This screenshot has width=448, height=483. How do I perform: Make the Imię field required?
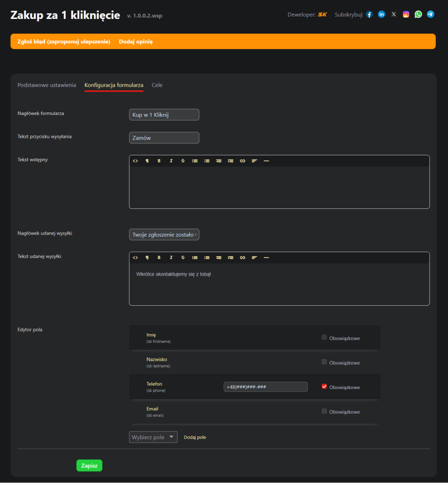coord(324,337)
